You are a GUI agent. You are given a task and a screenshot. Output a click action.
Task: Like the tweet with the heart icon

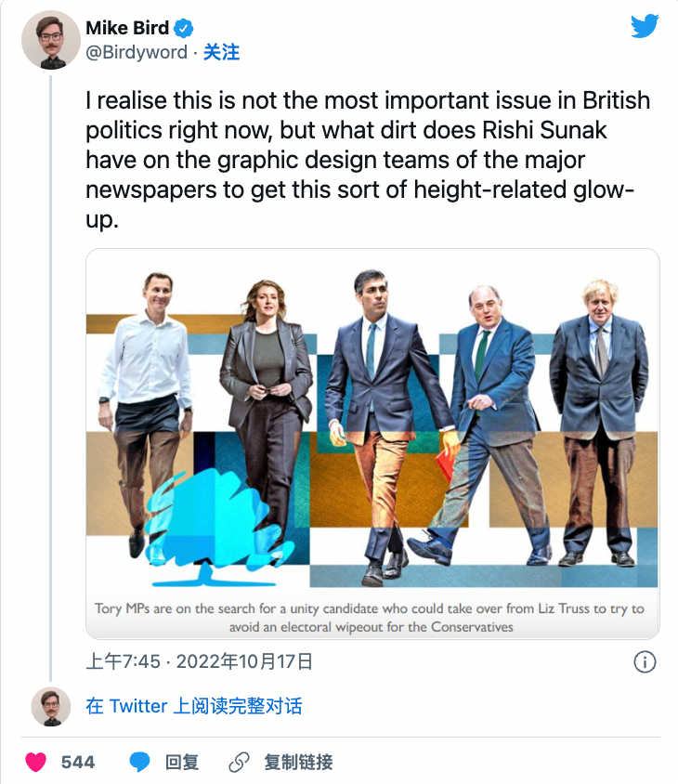(36, 763)
